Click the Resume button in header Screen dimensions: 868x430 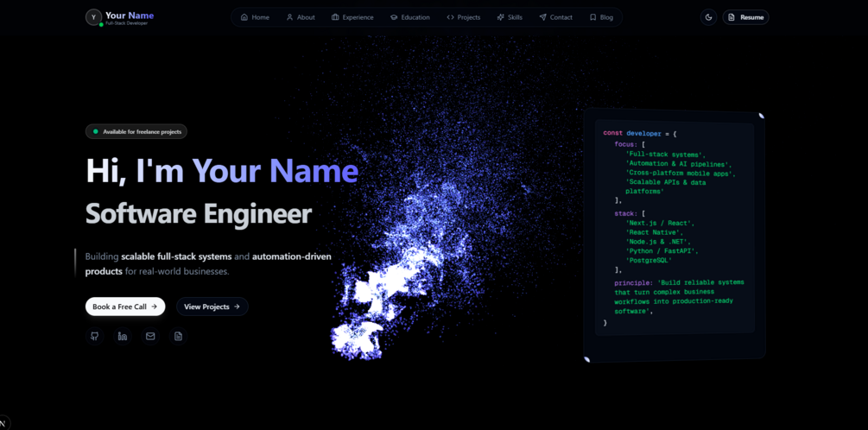click(745, 17)
